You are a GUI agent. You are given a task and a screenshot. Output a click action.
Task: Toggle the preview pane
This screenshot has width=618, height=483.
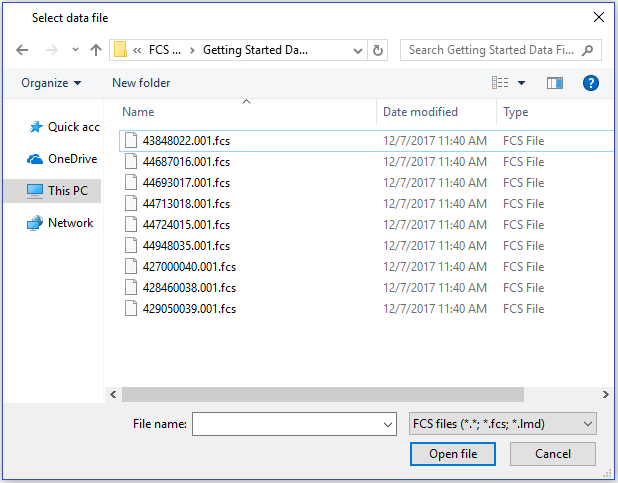click(555, 83)
